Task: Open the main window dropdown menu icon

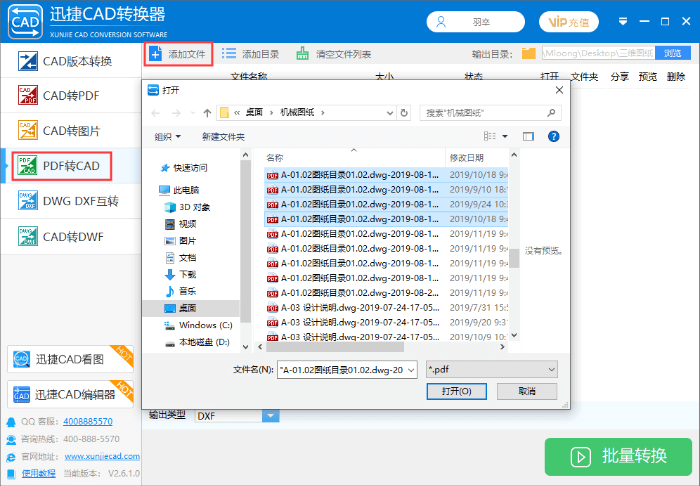Action: tap(623, 21)
